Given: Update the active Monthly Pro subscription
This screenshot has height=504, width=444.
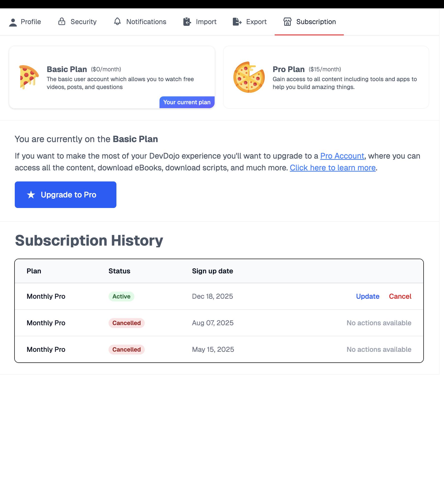Looking at the screenshot, I should [x=367, y=296].
